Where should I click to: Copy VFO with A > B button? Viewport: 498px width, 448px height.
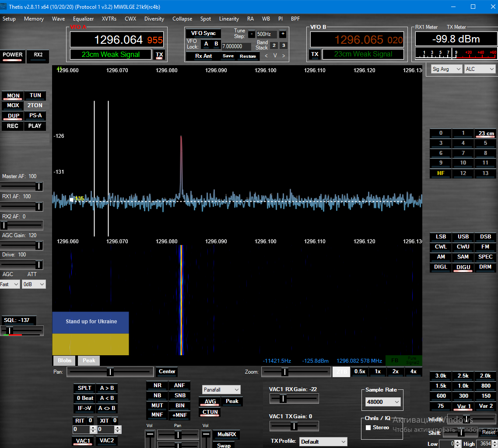coord(107,388)
